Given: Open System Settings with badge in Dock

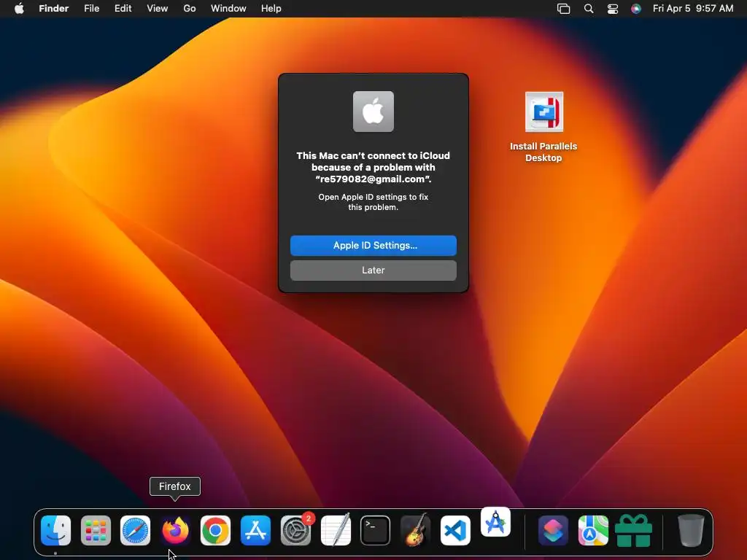Looking at the screenshot, I should 296,530.
